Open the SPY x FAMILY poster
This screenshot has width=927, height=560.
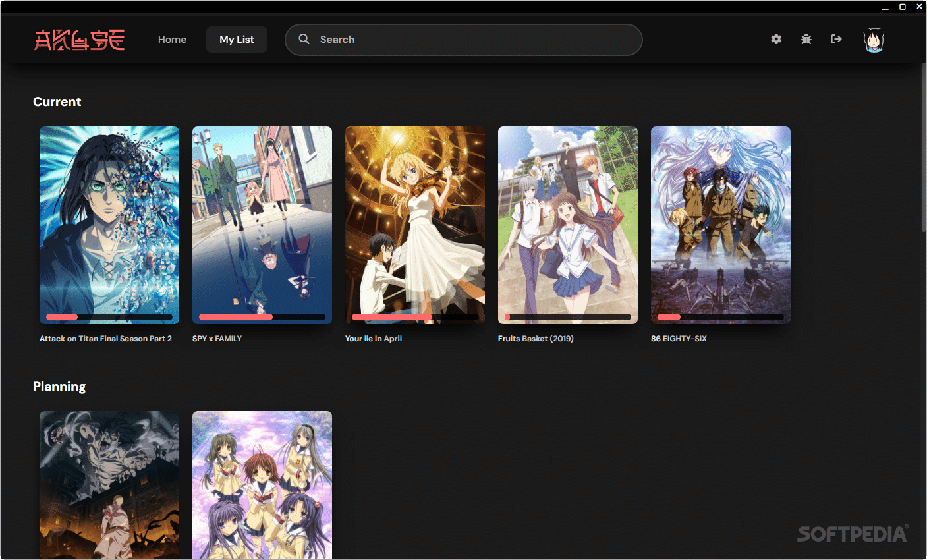(262, 225)
